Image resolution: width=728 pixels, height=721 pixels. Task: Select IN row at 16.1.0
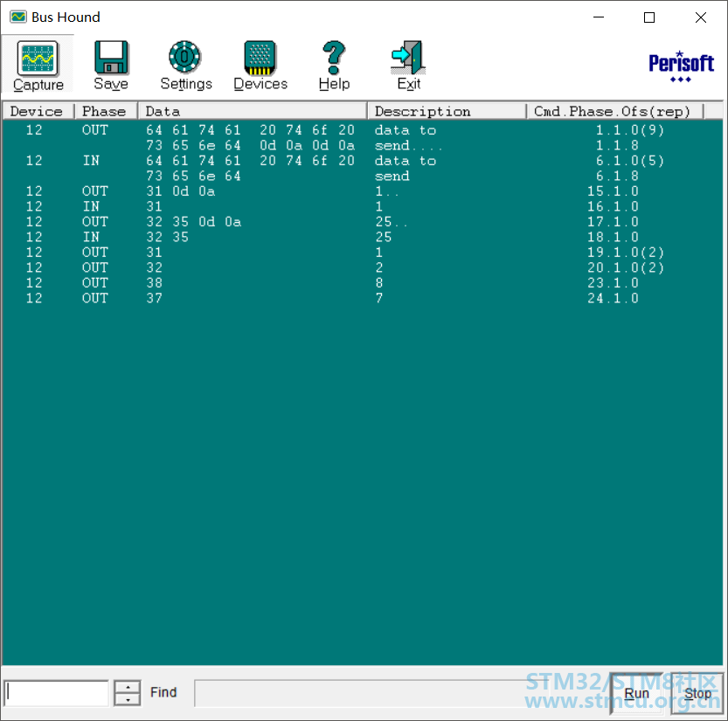[363, 206]
